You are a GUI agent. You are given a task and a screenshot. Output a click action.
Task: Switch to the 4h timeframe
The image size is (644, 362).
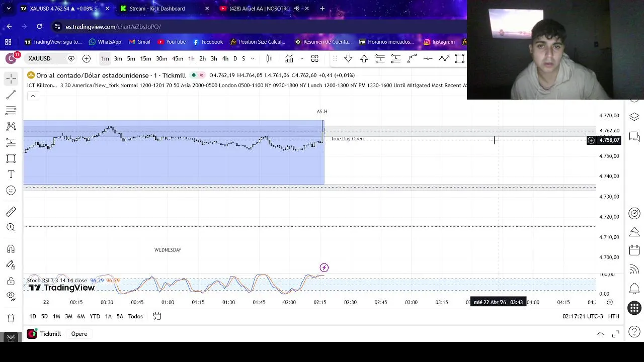(225, 59)
